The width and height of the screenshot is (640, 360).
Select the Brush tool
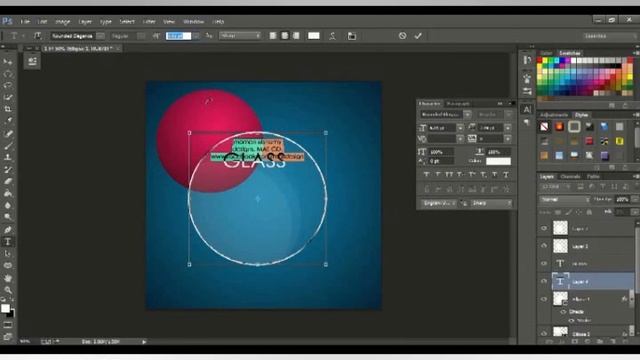8,145
